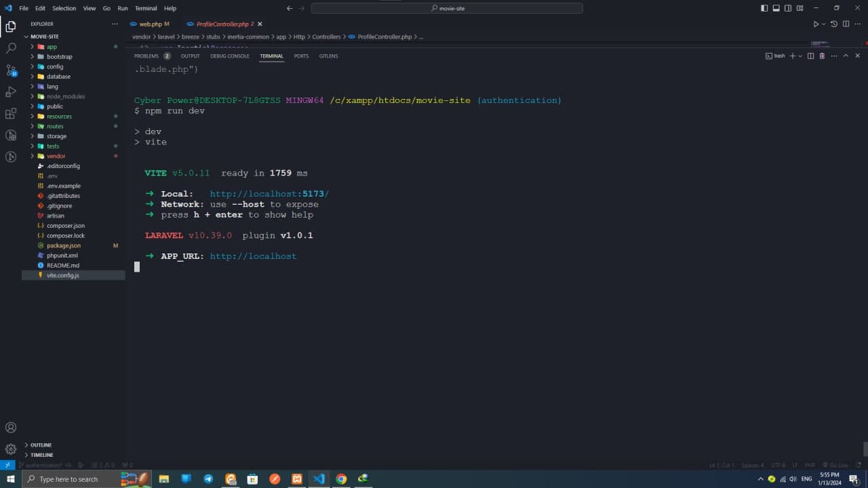868x488 pixels.
Task: Switch to the web.php editor tab
Action: (x=150, y=24)
